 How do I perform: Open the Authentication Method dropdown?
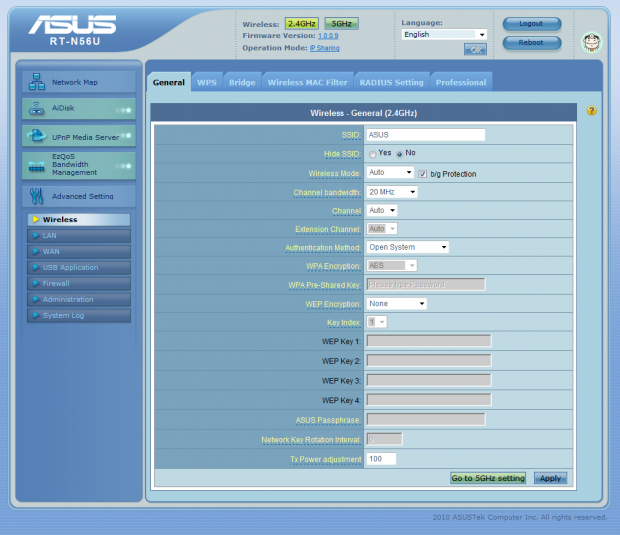[408, 247]
